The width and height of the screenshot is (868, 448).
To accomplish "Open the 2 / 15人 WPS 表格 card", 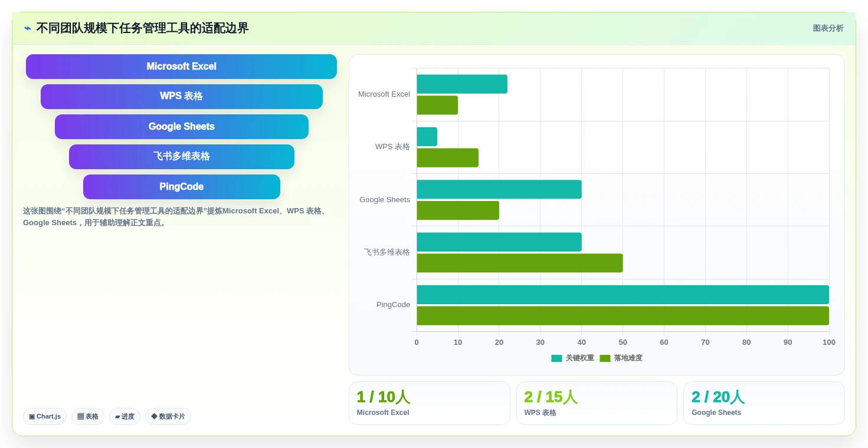I will 597,403.
